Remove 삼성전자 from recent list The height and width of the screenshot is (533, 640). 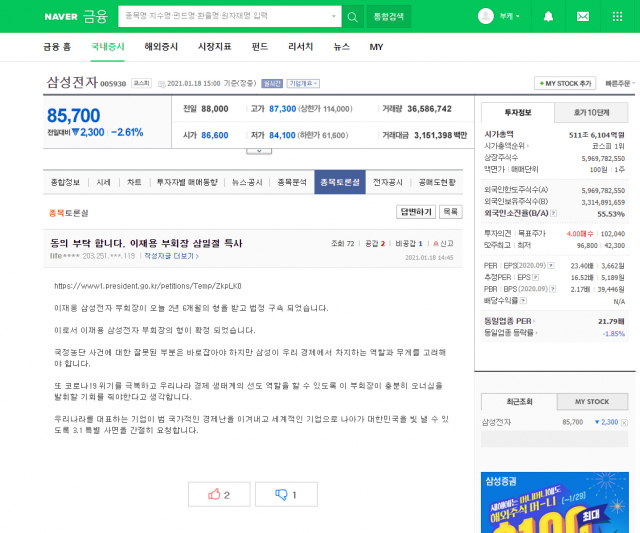point(624,423)
